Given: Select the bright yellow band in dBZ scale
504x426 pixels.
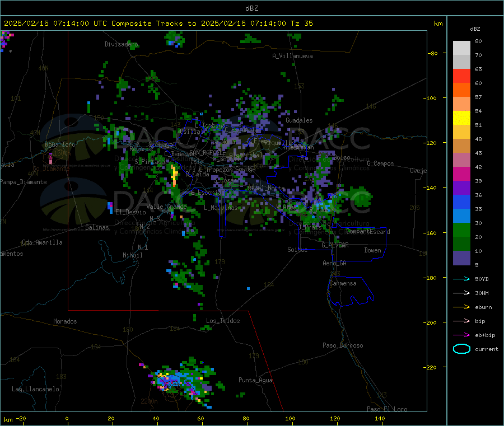Looking at the screenshot, I should click(x=461, y=118).
